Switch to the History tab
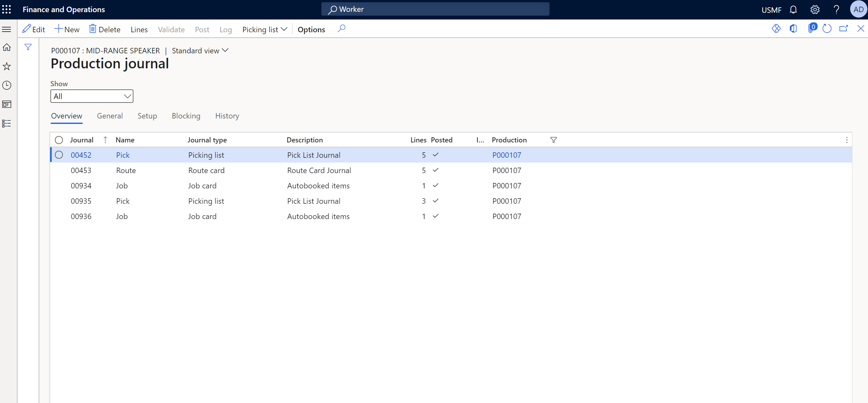Viewport: 868px width, 403px height. point(227,116)
